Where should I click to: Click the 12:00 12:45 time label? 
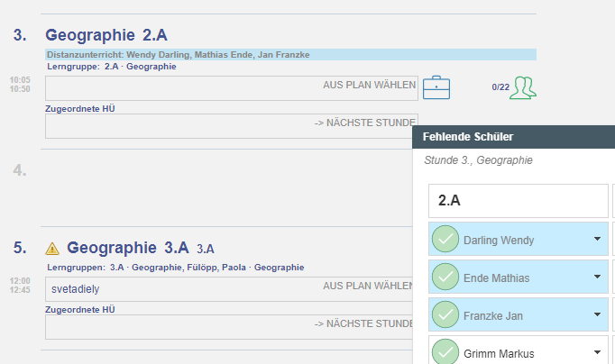20,286
